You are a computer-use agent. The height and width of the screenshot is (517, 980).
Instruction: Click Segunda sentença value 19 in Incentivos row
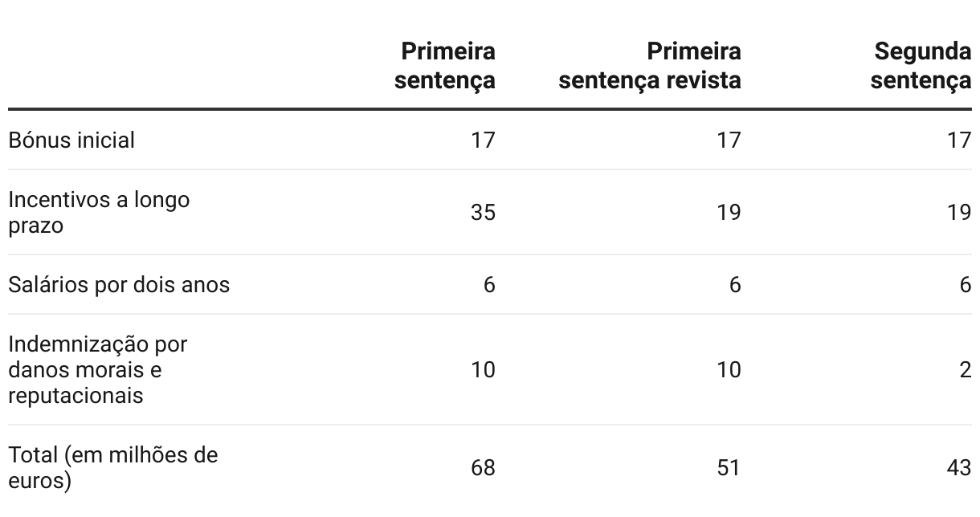(959, 213)
